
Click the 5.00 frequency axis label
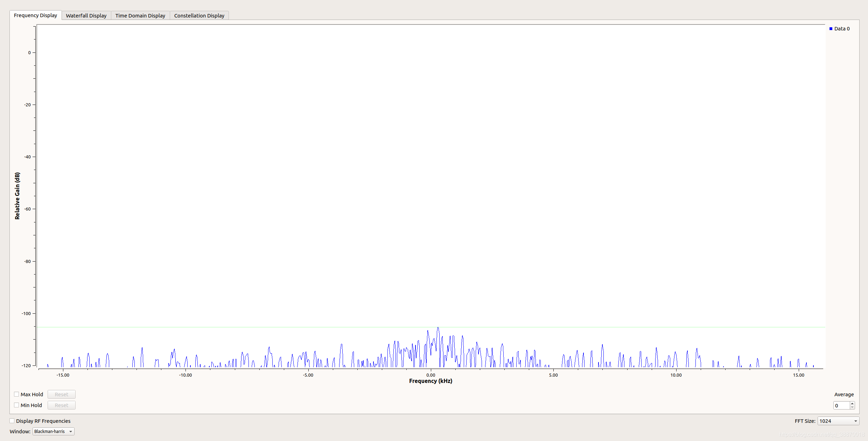[x=553, y=375]
